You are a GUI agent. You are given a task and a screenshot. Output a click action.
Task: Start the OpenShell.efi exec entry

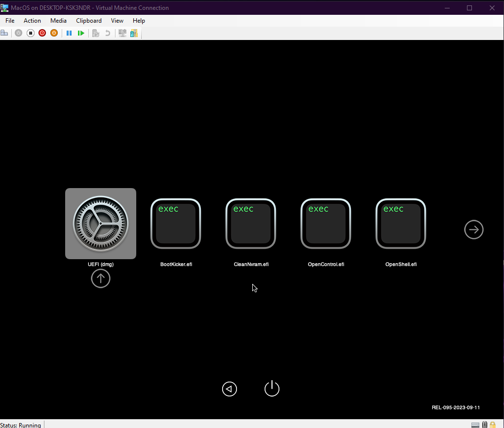tap(401, 224)
